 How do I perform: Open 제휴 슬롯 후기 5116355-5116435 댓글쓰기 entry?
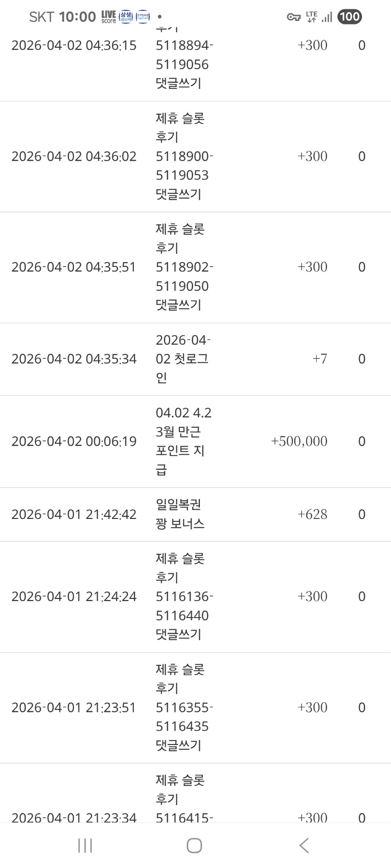(184, 707)
